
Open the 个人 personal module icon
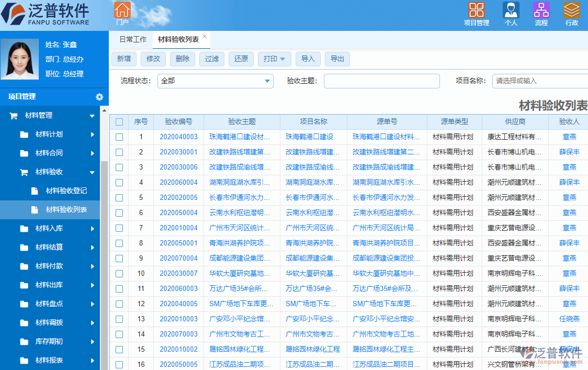511,9
